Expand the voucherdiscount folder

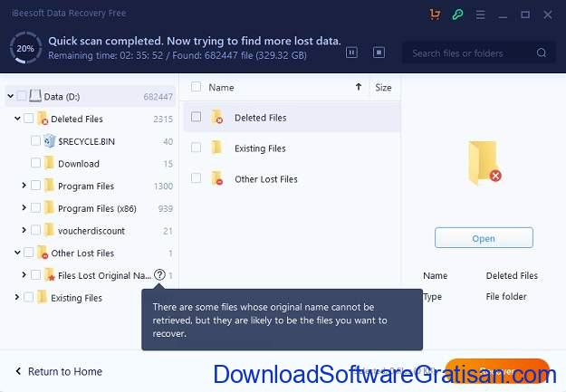point(24,230)
